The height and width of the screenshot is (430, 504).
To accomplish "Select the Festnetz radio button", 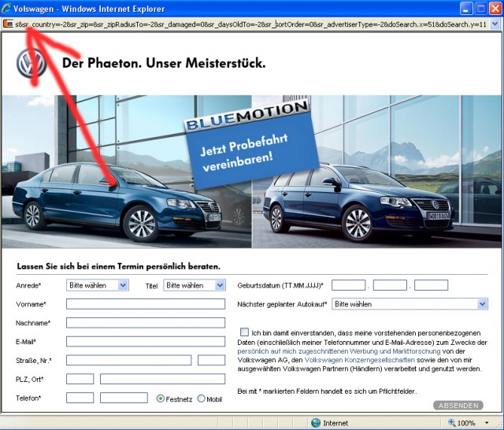I will pyautogui.click(x=161, y=398).
